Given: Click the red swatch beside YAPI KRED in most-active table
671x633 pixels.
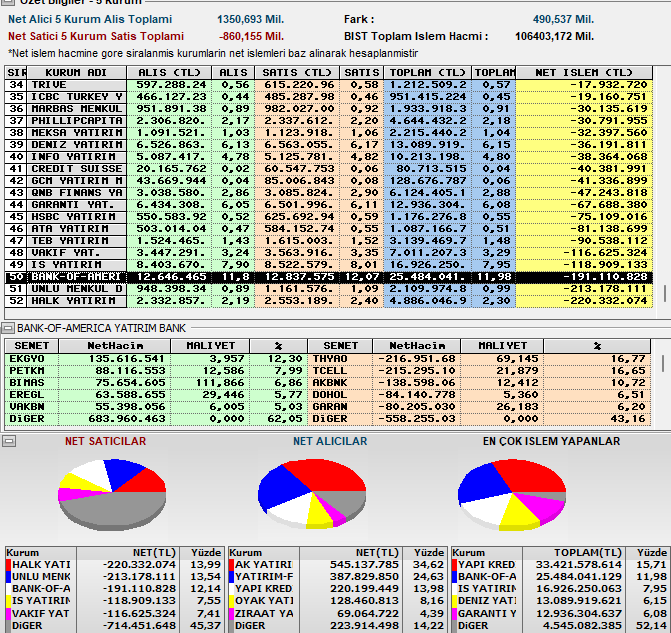Looking at the screenshot, I should pyautogui.click(x=455, y=565).
